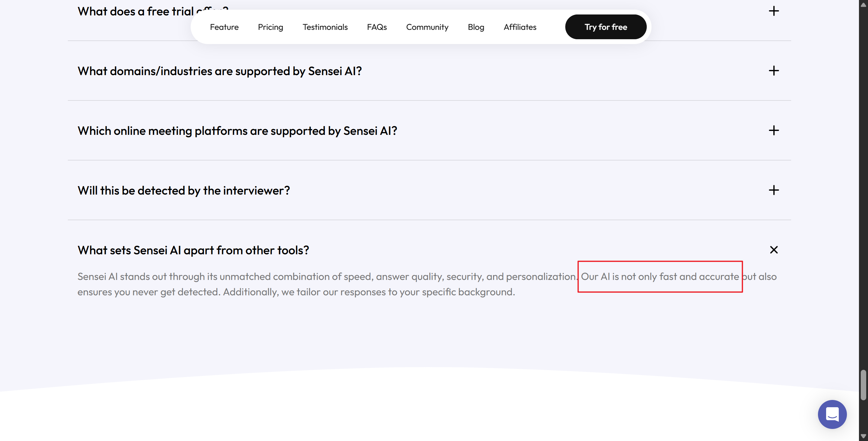Collapse the answer using the X icon

click(774, 250)
